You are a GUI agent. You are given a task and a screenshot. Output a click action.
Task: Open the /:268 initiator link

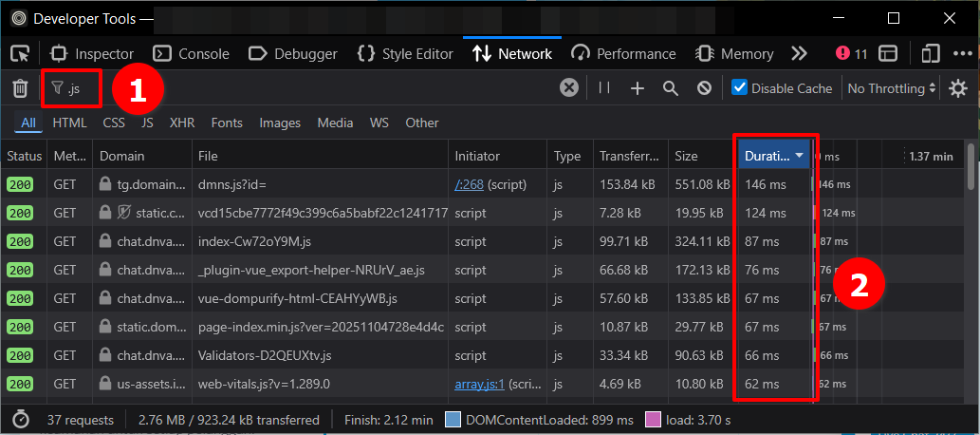[x=470, y=184]
